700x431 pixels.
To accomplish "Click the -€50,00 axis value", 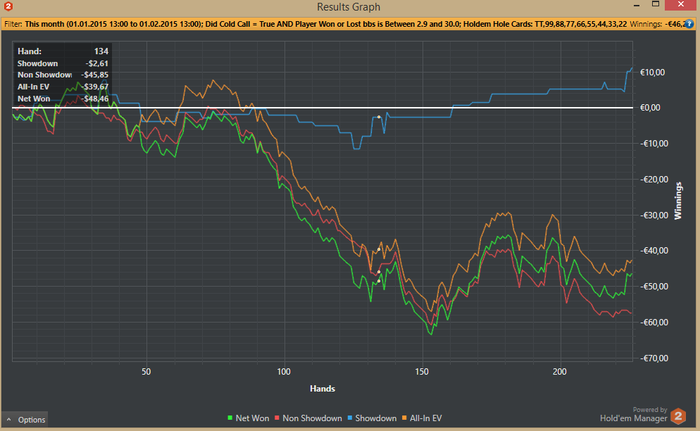I will (x=654, y=286).
